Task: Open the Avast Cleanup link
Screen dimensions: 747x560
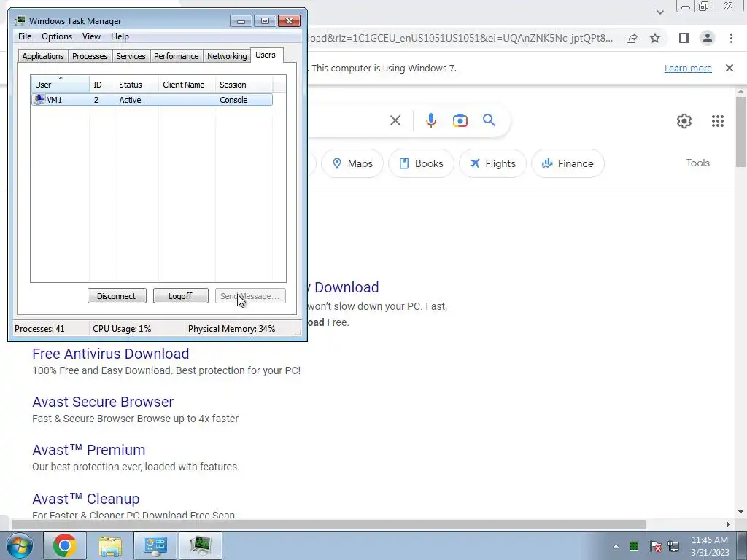Action: (86, 499)
